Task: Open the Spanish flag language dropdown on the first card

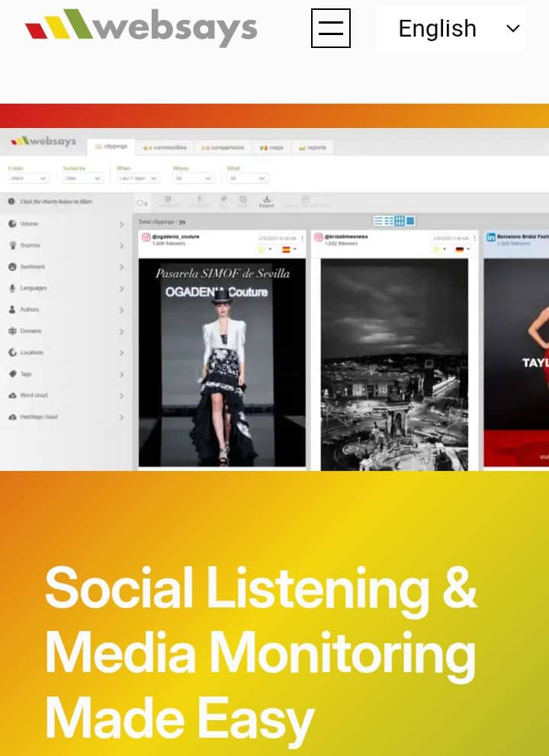Action: coord(288,249)
